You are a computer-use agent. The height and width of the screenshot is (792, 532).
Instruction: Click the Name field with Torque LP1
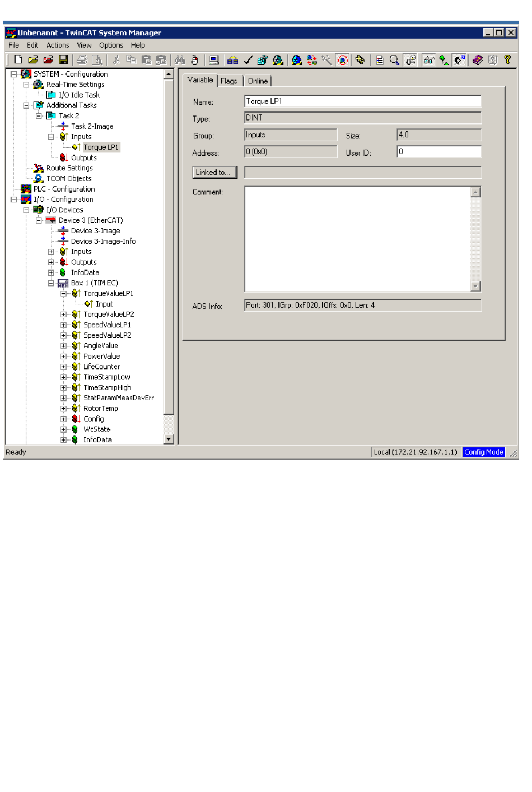tap(363, 101)
